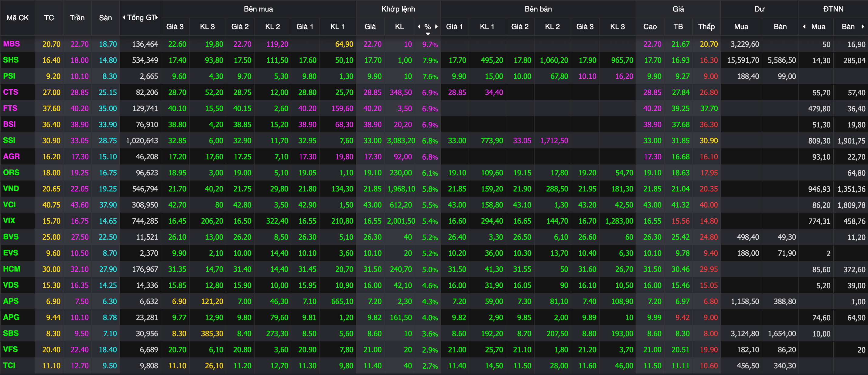Open MBS stock symbol
Viewport: 868px width, 375px height.
pos(12,44)
